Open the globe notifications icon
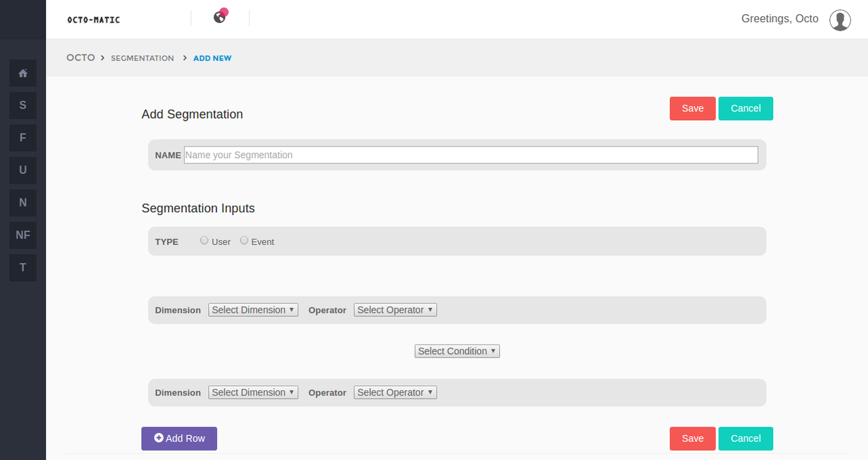The width and height of the screenshot is (868, 460). click(220, 17)
